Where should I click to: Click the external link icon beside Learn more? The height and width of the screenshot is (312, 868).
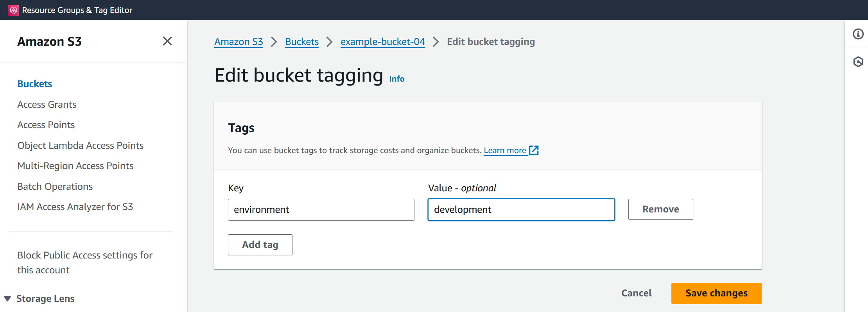(x=534, y=150)
